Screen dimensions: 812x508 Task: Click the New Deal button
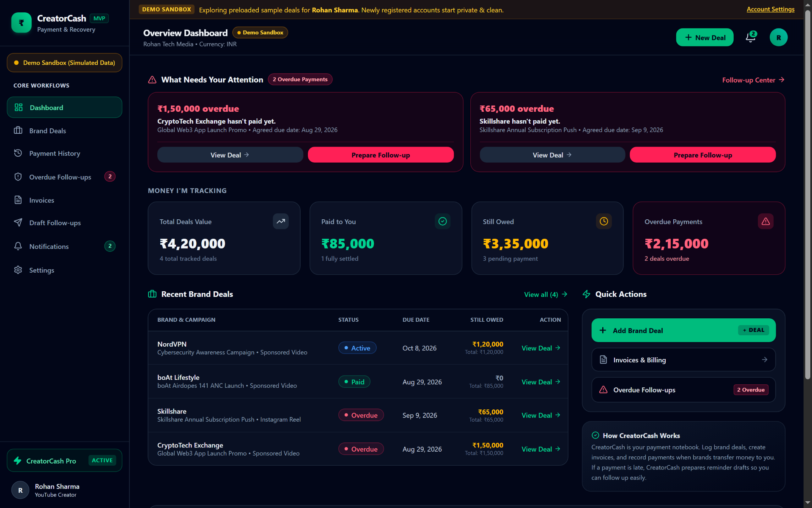(x=705, y=37)
